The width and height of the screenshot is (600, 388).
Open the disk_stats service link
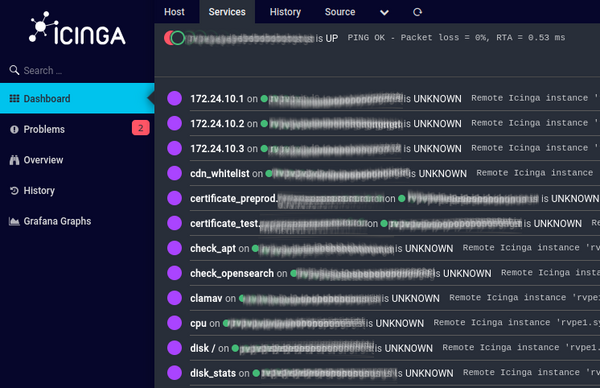[213, 373]
